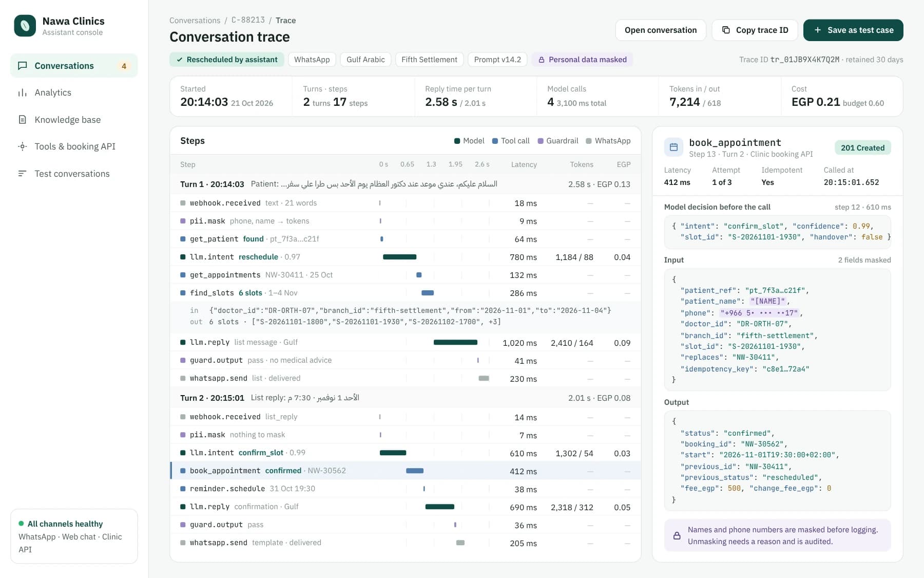This screenshot has height=578, width=924.
Task: Select the guard.output no medical advice step
Action: point(406,360)
